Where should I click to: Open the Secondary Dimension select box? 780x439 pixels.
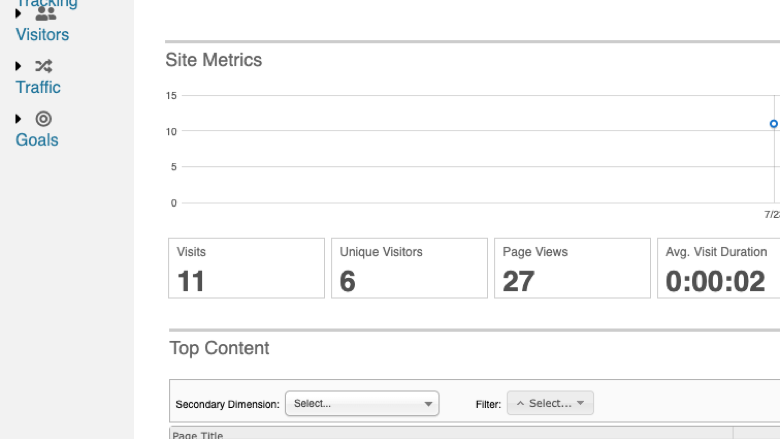pos(362,403)
